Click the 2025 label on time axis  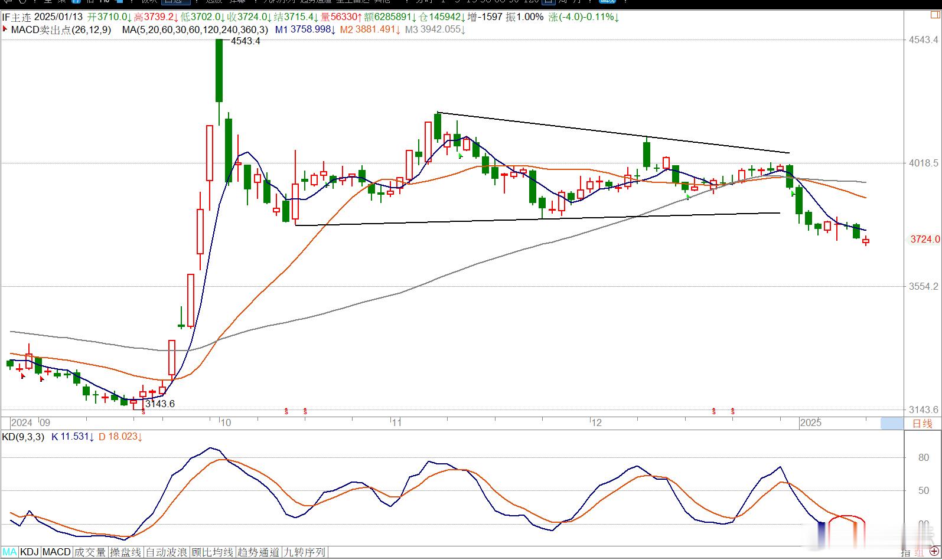(x=810, y=423)
